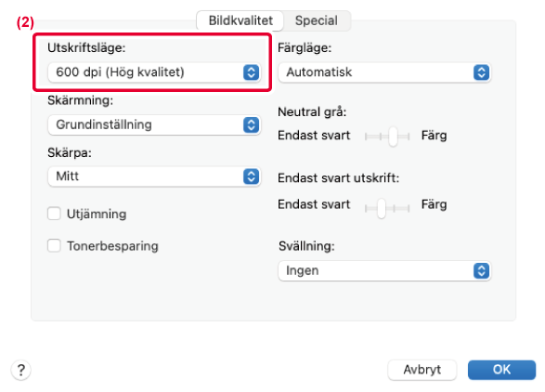The width and height of the screenshot is (545, 392).
Task: Click the Avbryt button
Action: 422,370
